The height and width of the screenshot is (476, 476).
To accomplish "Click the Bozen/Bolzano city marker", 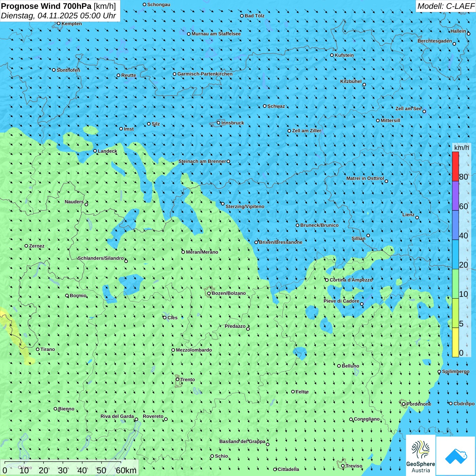I will point(209,293).
